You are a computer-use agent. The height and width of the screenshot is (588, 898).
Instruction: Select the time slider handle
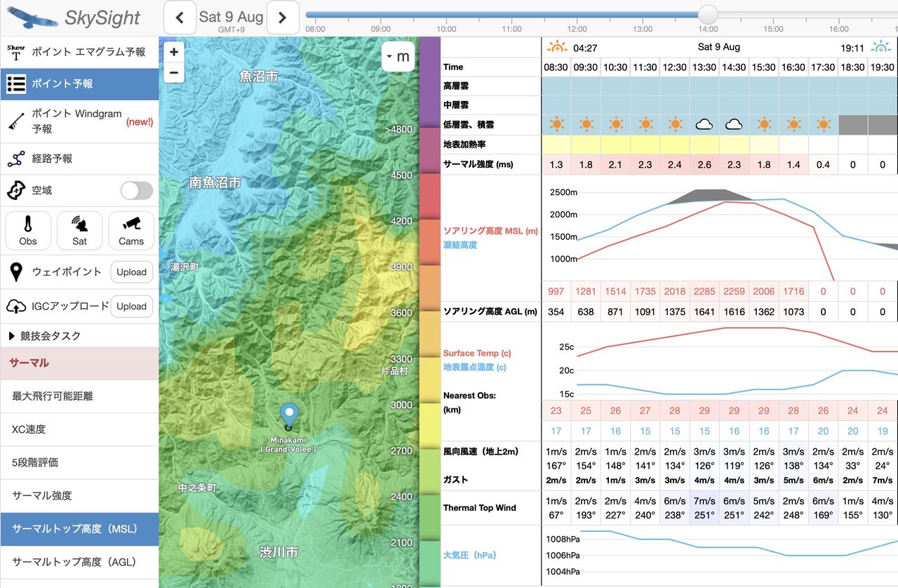(708, 14)
